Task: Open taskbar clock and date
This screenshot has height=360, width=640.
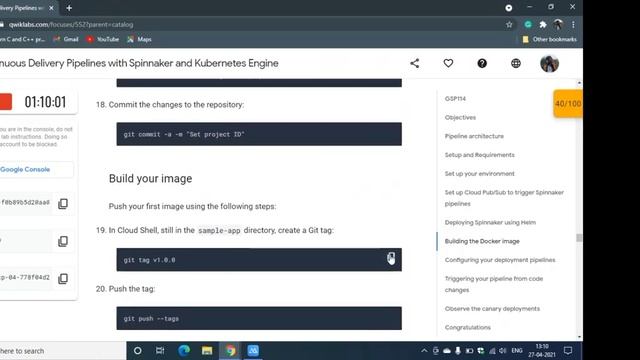Action: pyautogui.click(x=542, y=351)
